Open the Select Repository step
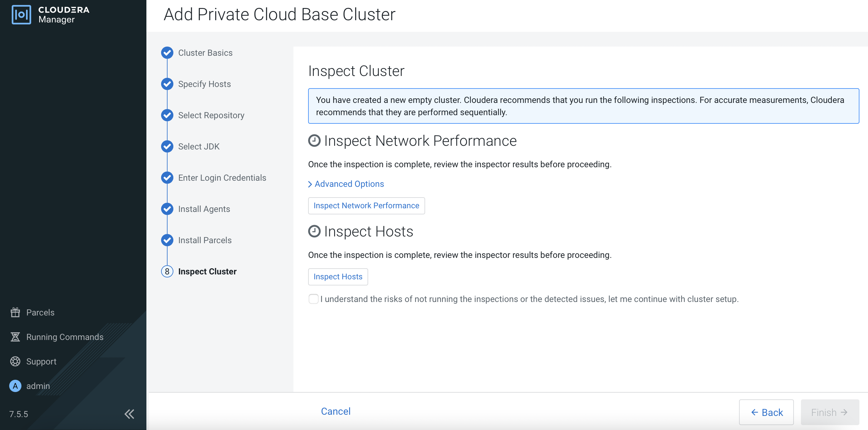Screen dimensions: 868x430 211,115
